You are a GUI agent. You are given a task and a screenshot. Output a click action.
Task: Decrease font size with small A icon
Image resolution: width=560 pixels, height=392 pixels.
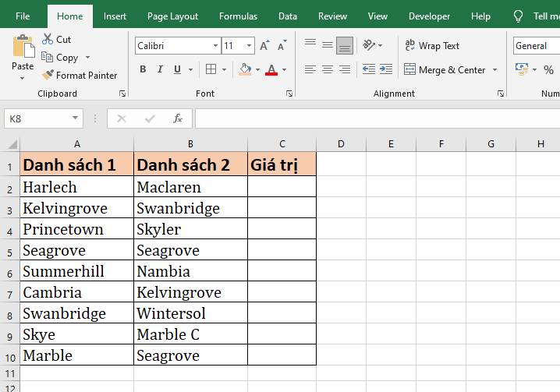282,45
